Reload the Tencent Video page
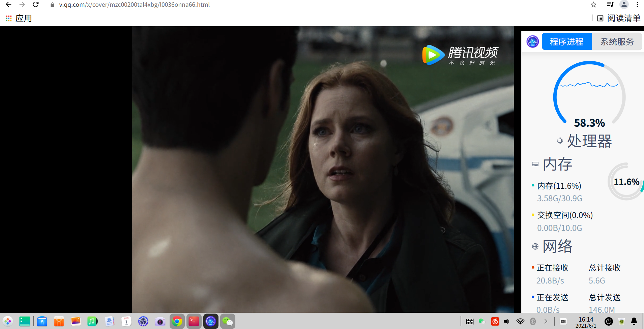This screenshot has width=644, height=329. [36, 5]
